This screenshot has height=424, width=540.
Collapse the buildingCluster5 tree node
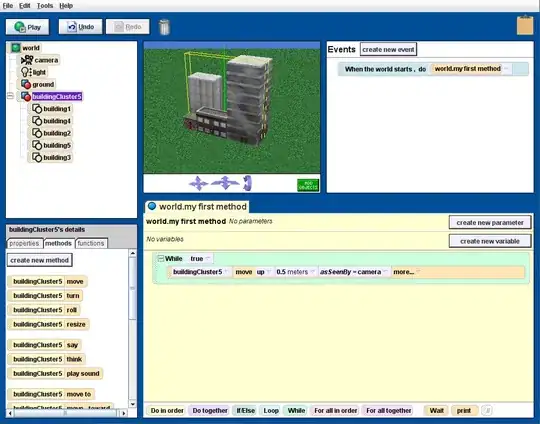(10, 96)
